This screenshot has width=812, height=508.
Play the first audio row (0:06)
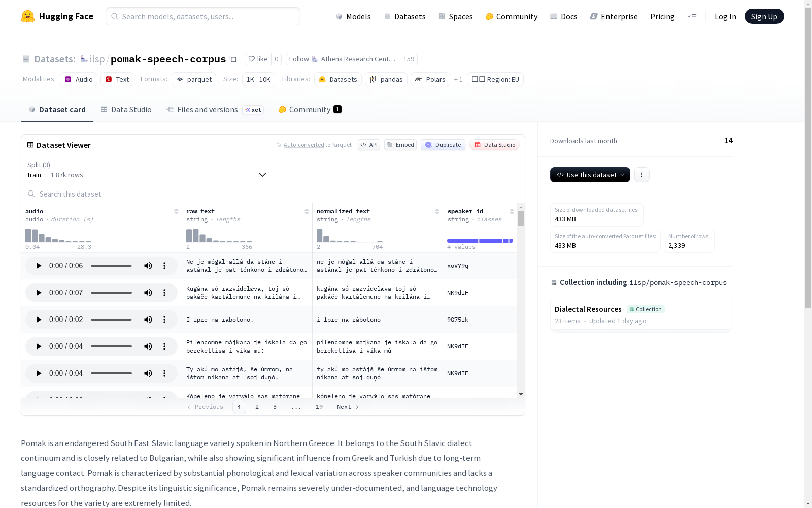point(39,266)
